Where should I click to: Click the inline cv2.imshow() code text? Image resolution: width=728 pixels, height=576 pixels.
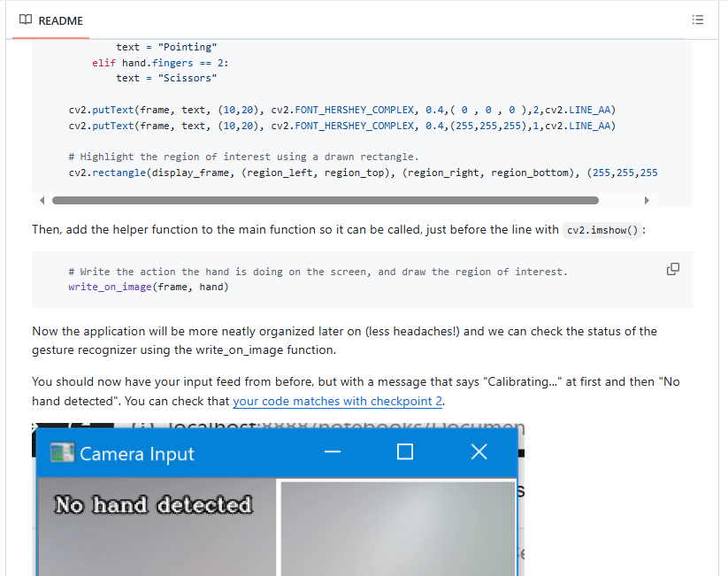point(602,230)
